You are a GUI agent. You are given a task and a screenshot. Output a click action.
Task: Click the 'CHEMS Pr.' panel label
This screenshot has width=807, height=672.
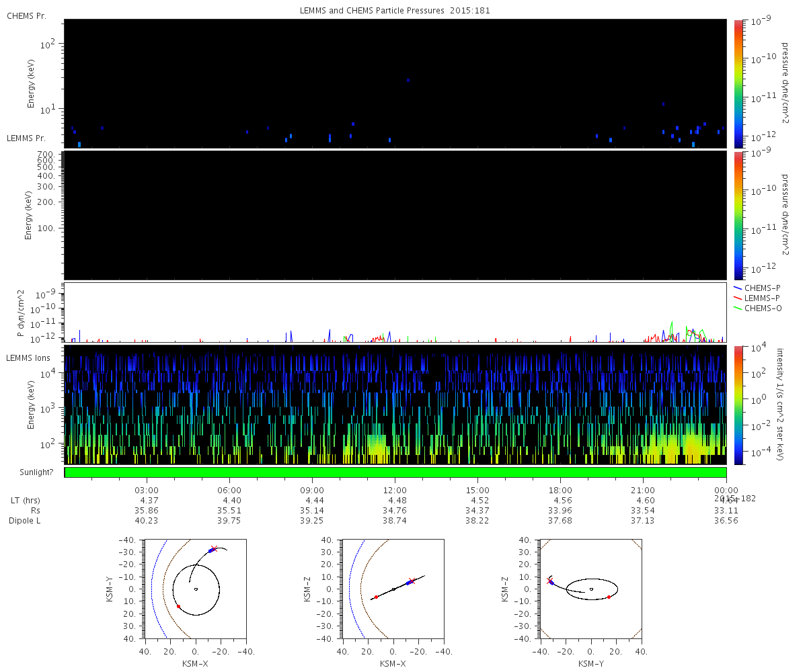[x=26, y=15]
